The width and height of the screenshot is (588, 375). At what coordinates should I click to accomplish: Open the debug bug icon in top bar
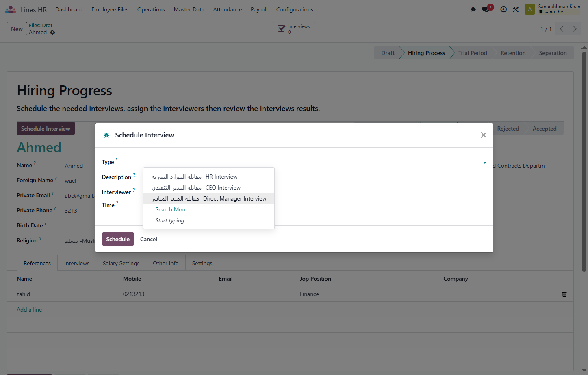[473, 9]
